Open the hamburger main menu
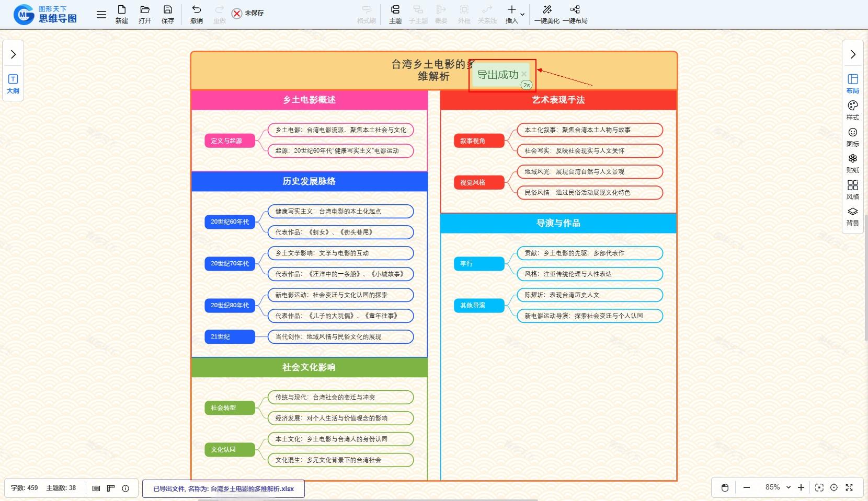The image size is (868, 501). pyautogui.click(x=101, y=15)
